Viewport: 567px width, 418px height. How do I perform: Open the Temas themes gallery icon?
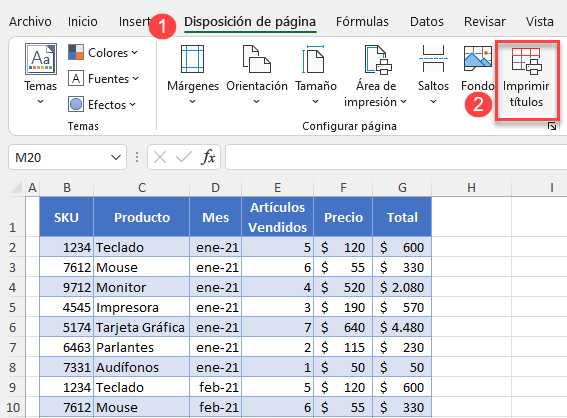coord(40,59)
